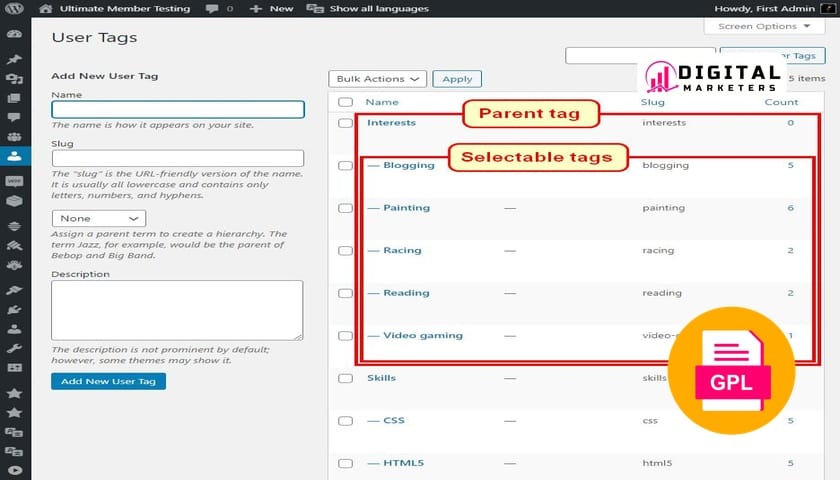Click the comments bubble in top admin bar

point(213,8)
